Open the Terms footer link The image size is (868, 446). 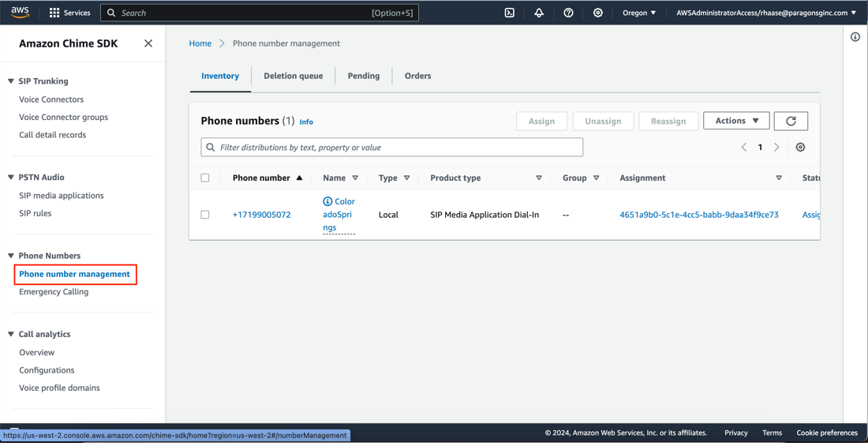point(773,433)
